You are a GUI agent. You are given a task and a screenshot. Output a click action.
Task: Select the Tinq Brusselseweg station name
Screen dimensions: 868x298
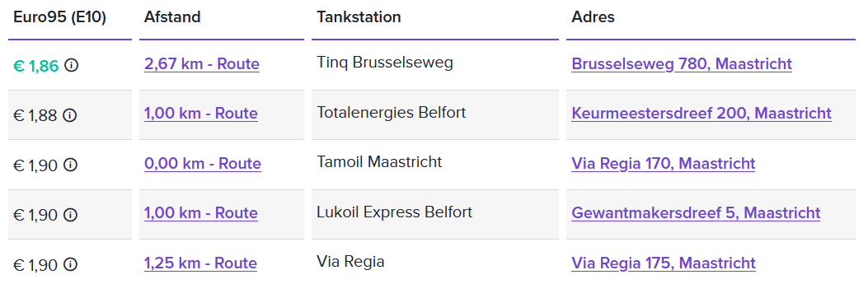click(x=385, y=63)
